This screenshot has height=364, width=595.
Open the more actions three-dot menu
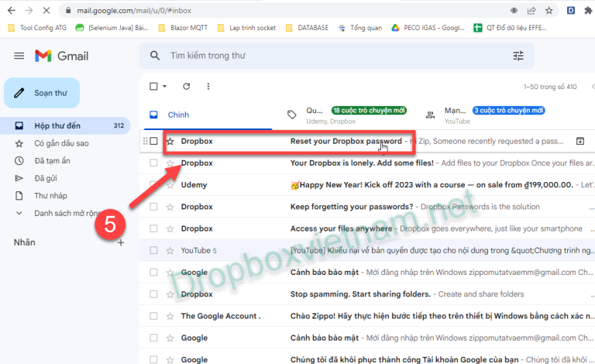[x=208, y=87]
